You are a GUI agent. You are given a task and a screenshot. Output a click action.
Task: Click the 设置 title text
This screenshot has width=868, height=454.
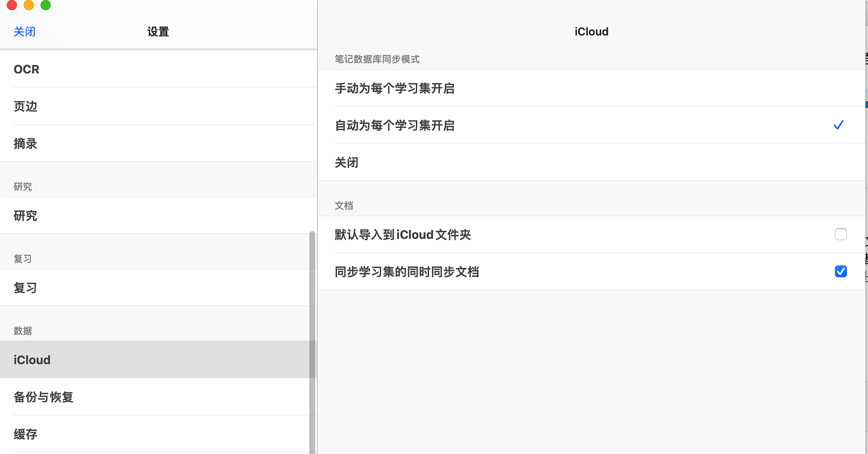pos(158,32)
